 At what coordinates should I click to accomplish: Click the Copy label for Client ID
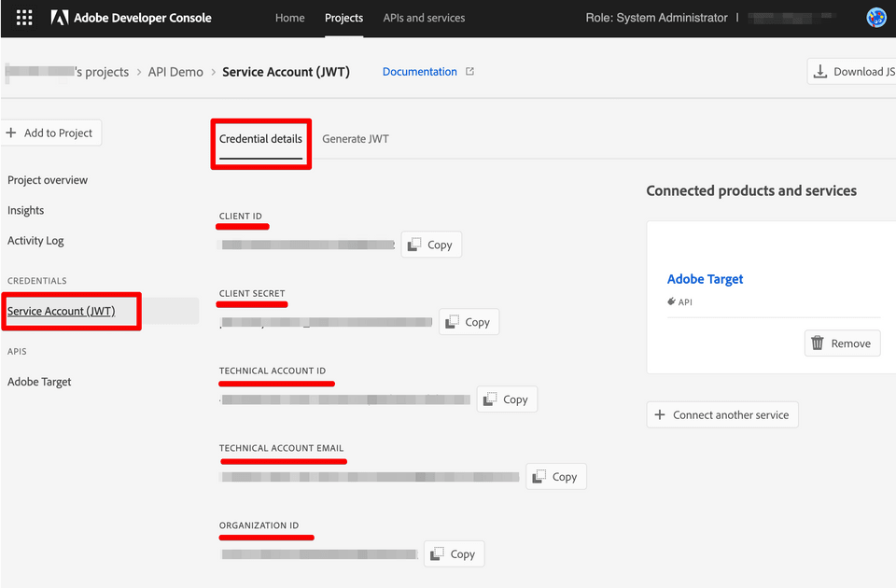440,245
